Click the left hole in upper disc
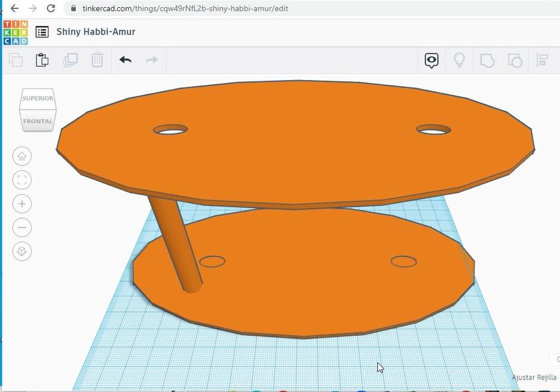The image size is (560, 392). click(x=170, y=130)
